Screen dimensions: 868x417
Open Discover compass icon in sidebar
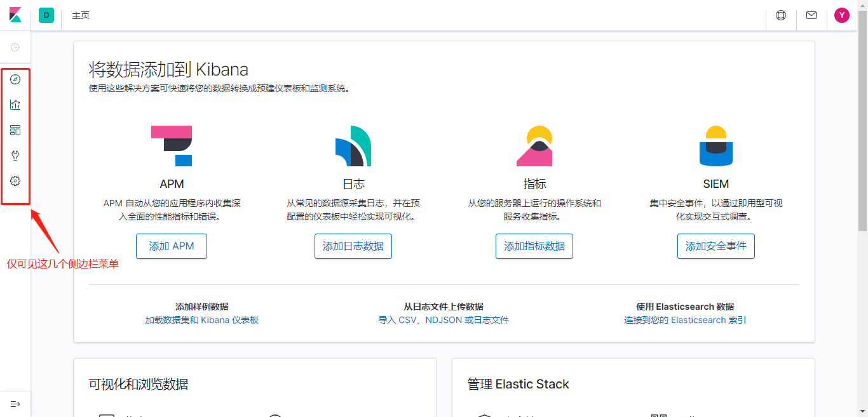[15, 79]
